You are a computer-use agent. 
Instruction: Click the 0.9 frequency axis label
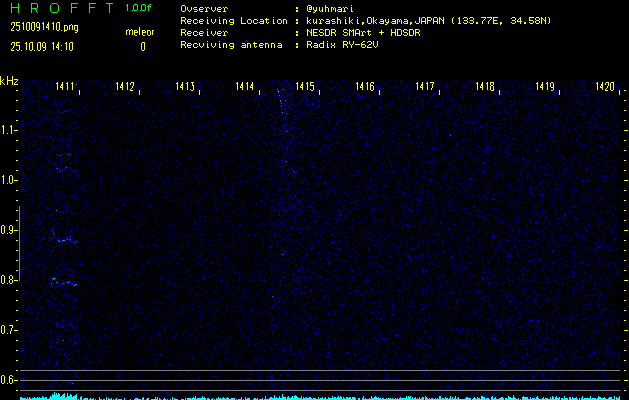point(9,230)
